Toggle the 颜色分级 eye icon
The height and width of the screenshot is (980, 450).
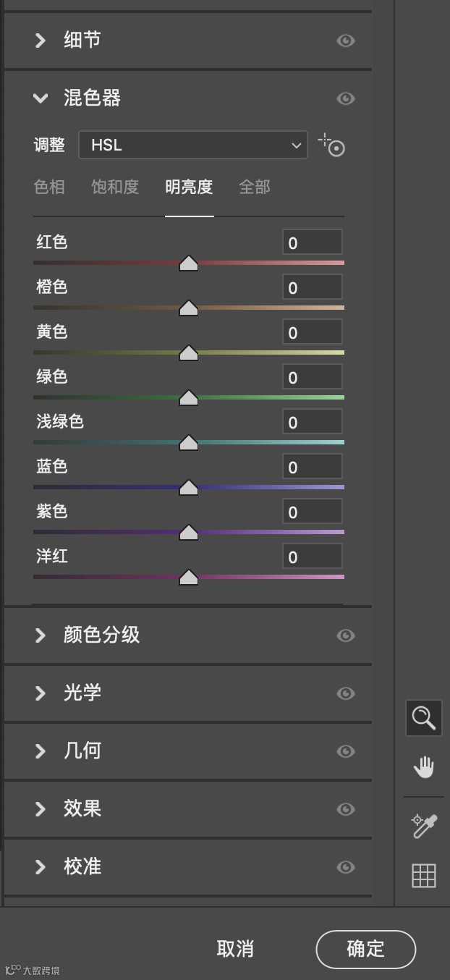coord(346,635)
